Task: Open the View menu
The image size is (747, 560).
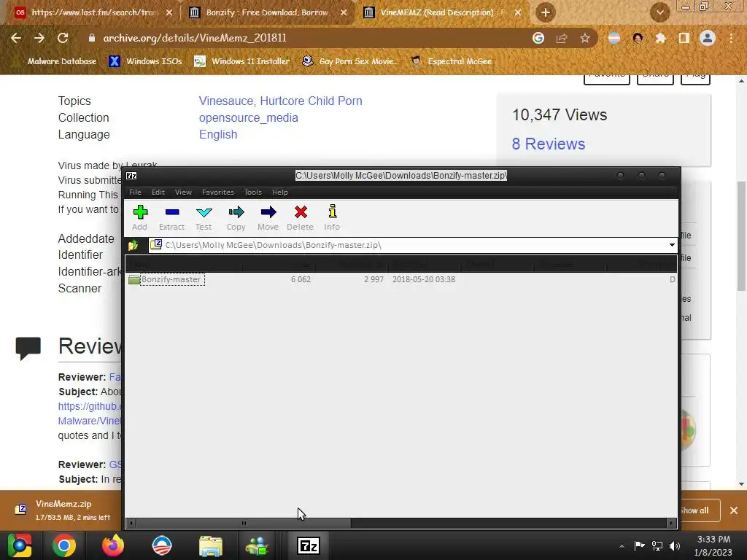Action: [x=183, y=192]
